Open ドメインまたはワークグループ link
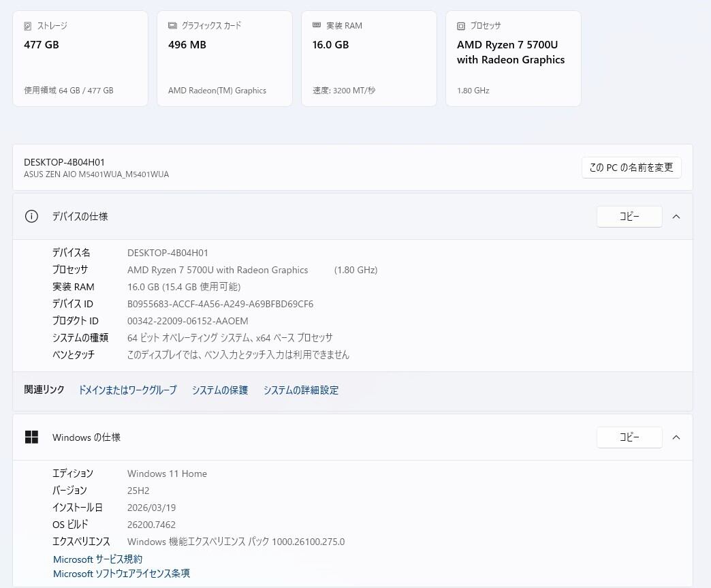The image size is (711, 588). click(x=127, y=390)
